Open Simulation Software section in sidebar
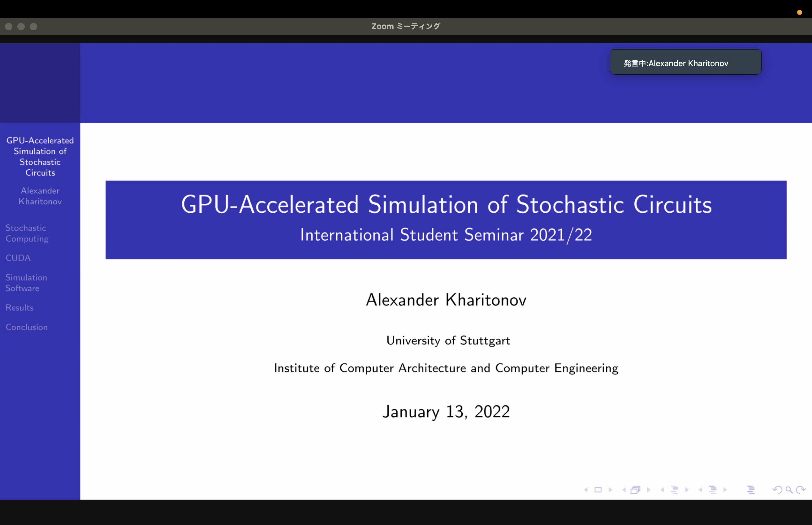Viewport: 812px width, 525px height. click(26, 283)
